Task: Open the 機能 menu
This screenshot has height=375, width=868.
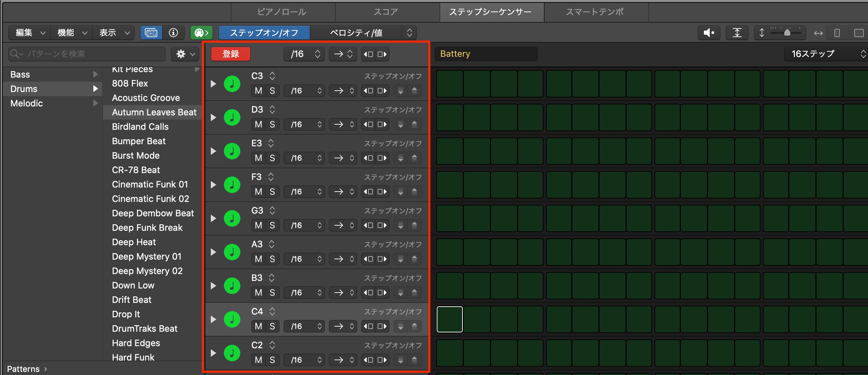Action: click(71, 33)
